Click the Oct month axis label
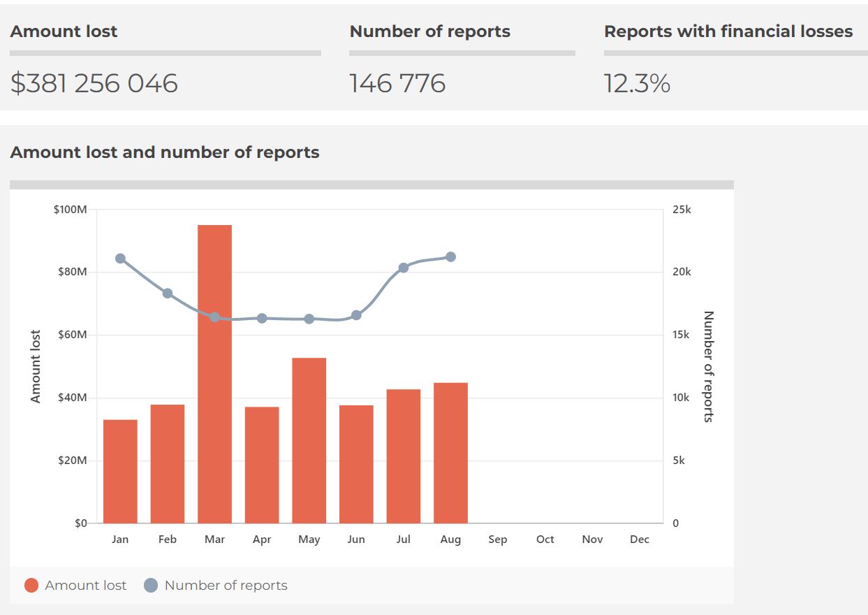Viewport: 868px width, 615px height. click(x=545, y=540)
